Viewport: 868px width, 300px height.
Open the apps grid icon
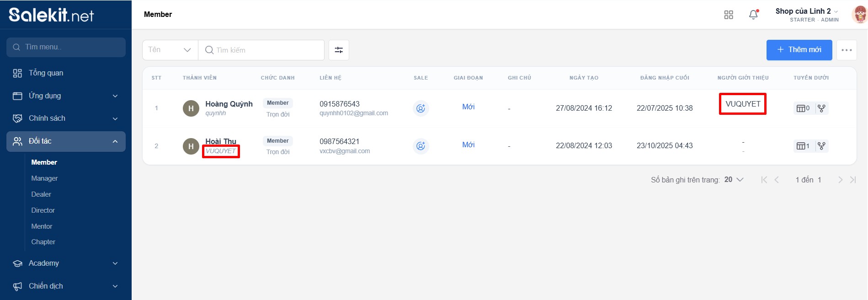(x=729, y=15)
